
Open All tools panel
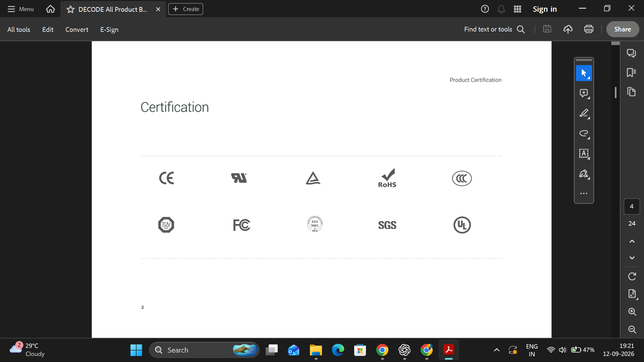[19, 29]
